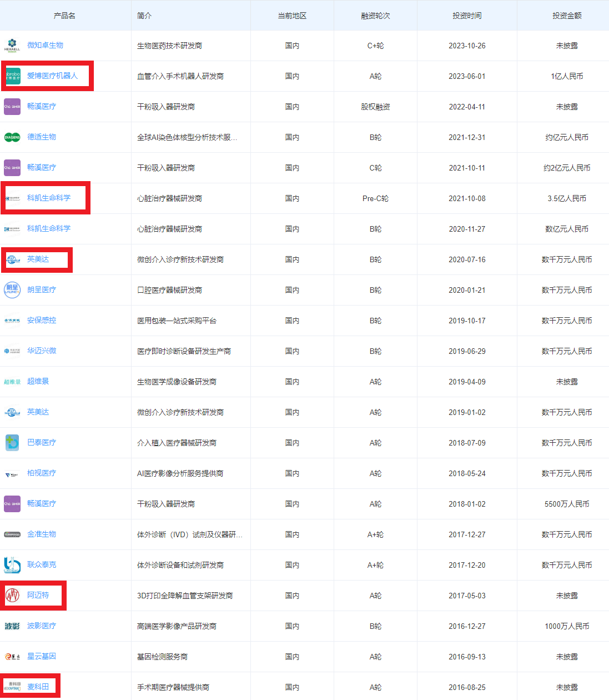This screenshot has height=700, width=609.
Task: Open the 英美达 link in the A轮 row
Action: (38, 412)
